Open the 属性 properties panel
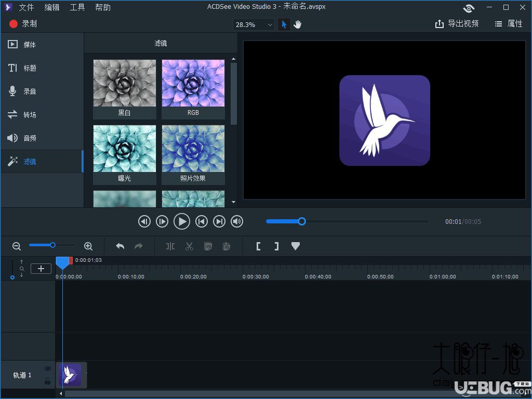The width and height of the screenshot is (532, 399). [509, 24]
